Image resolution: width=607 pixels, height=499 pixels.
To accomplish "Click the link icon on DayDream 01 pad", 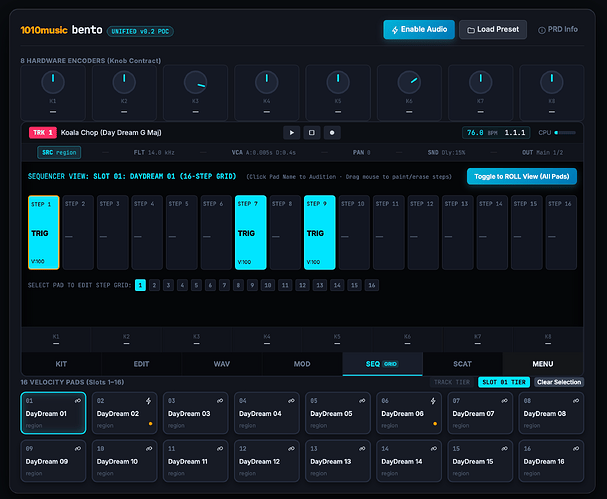I will pyautogui.click(x=78, y=401).
